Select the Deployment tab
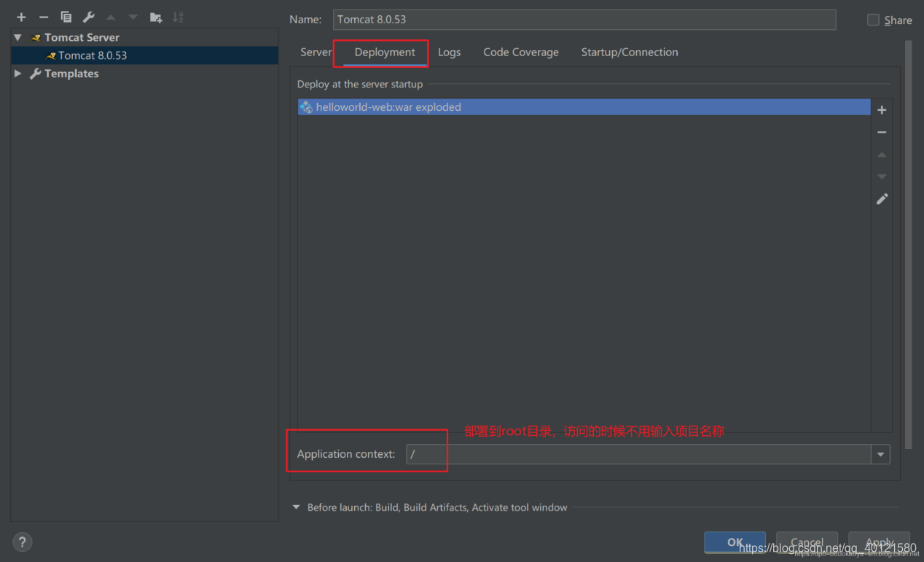The width and height of the screenshot is (924, 562). click(385, 52)
